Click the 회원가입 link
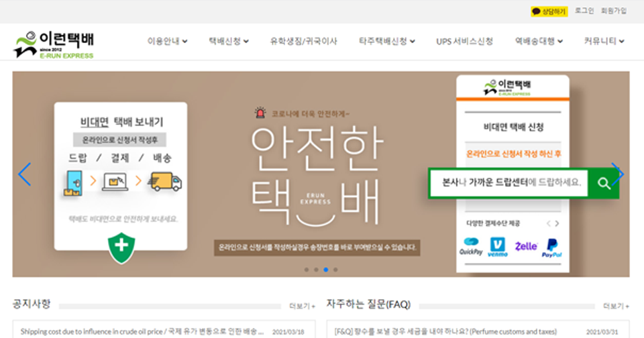The image size is (644, 338). [614, 11]
